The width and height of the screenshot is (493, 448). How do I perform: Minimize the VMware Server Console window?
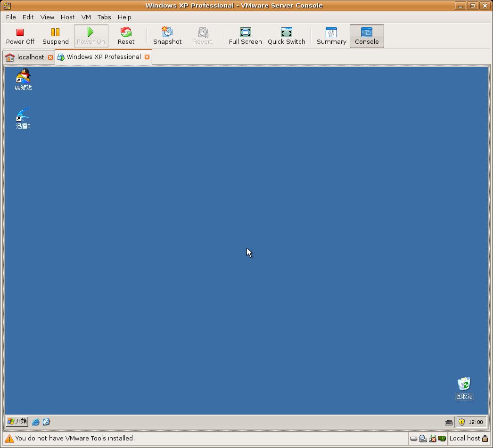click(x=460, y=6)
